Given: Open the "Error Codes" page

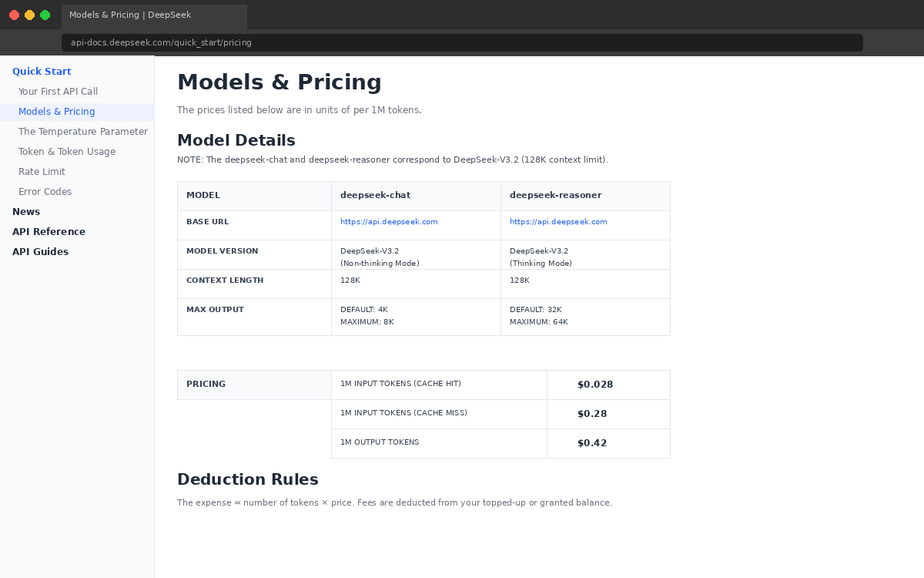Looking at the screenshot, I should (x=45, y=191).
